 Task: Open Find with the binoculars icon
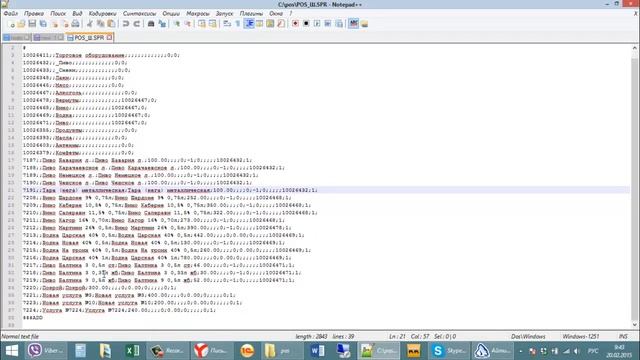click(x=151, y=24)
